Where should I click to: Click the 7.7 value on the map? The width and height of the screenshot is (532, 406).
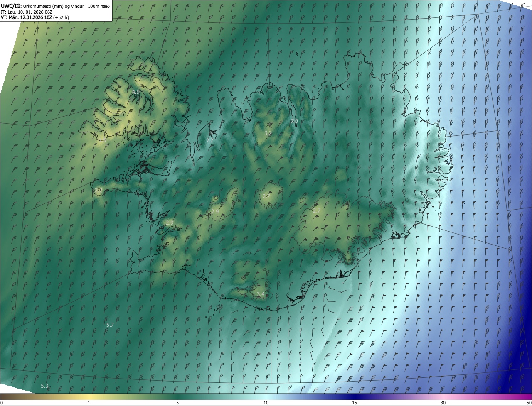click(210, 140)
